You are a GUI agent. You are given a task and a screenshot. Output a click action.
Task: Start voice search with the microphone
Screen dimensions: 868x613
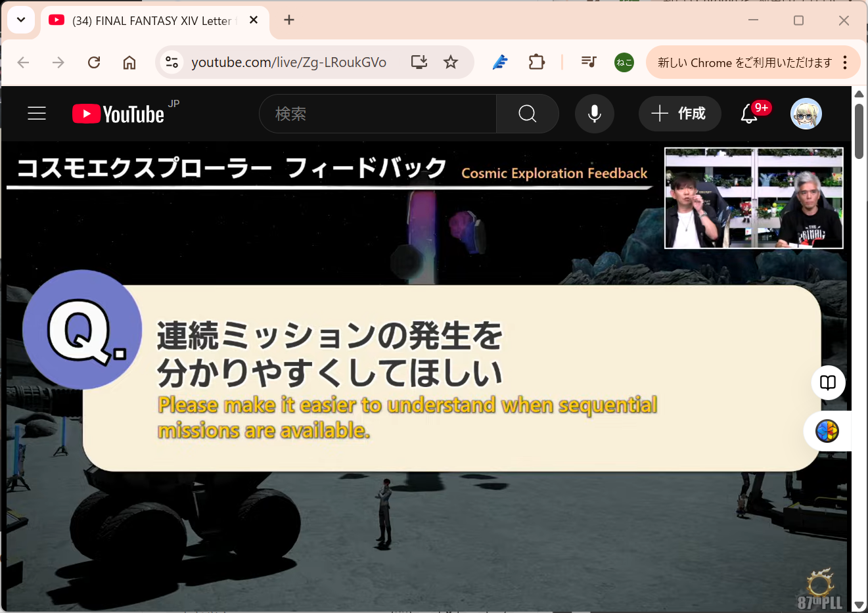(x=595, y=114)
